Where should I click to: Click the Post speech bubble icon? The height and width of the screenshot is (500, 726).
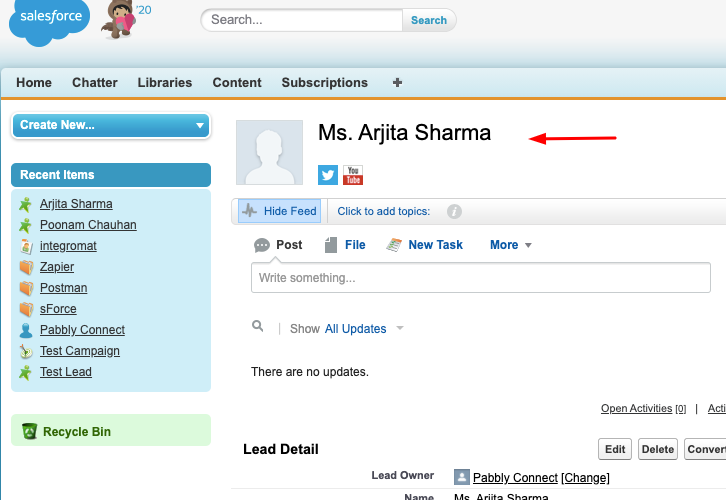point(262,245)
